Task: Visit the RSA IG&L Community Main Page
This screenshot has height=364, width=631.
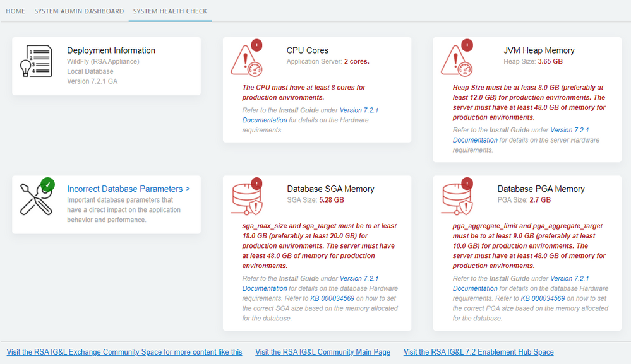Action: (x=323, y=352)
